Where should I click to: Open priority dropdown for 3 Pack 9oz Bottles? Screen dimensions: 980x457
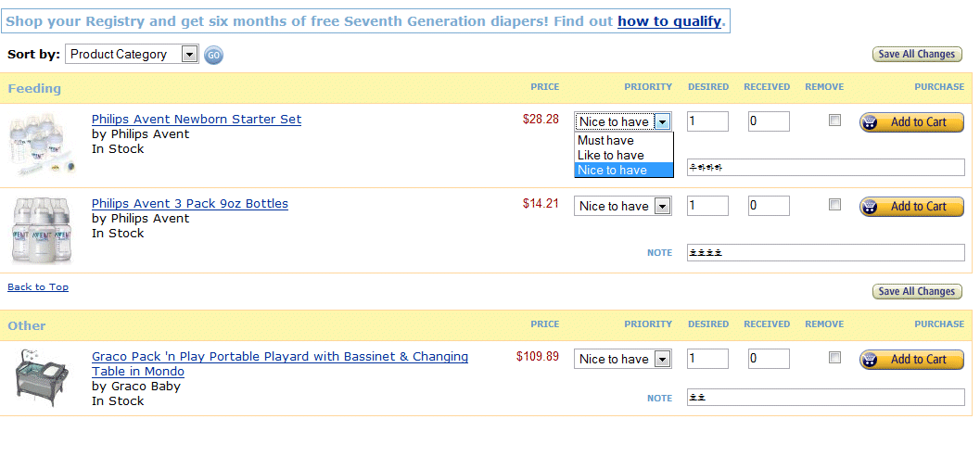(622, 206)
